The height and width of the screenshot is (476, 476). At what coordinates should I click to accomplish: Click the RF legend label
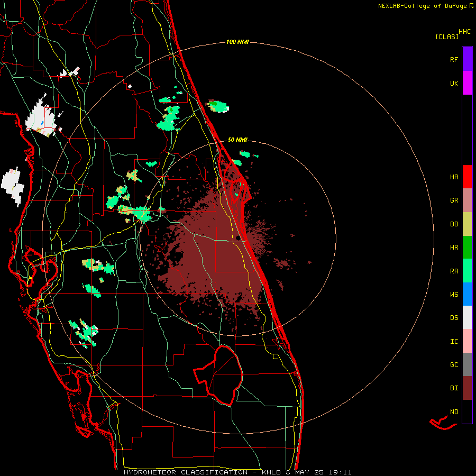coord(454,59)
